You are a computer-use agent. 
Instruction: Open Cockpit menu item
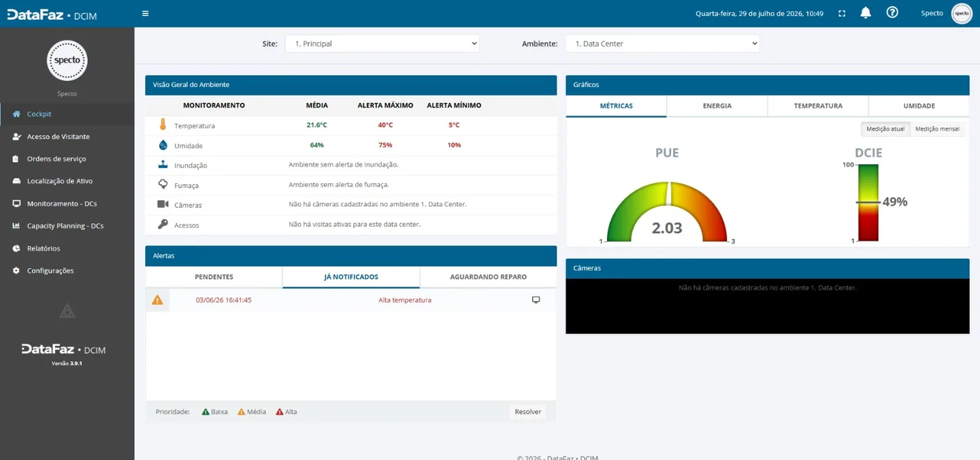click(67, 114)
